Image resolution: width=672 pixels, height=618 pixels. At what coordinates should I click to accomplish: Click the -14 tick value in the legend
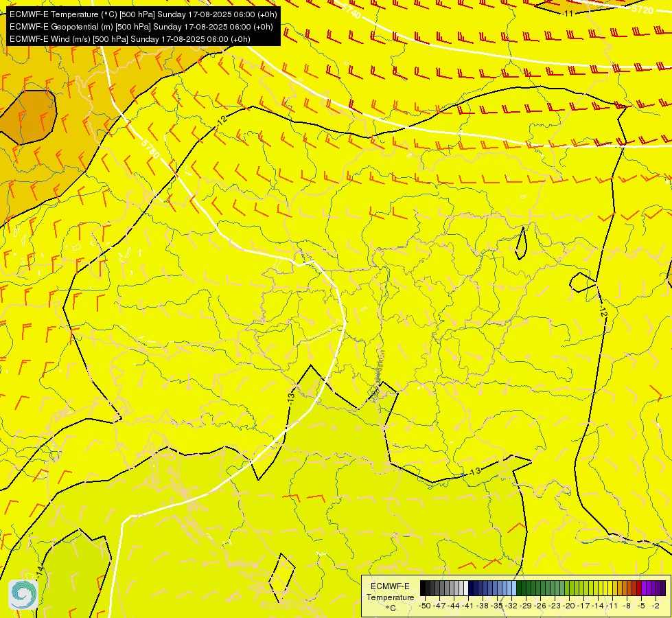tap(598, 606)
